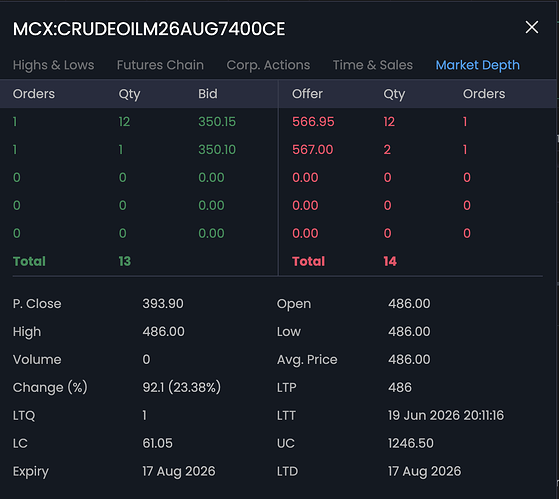Click offer quantity 2 at 567.00
This screenshot has height=499, width=559.
point(387,149)
